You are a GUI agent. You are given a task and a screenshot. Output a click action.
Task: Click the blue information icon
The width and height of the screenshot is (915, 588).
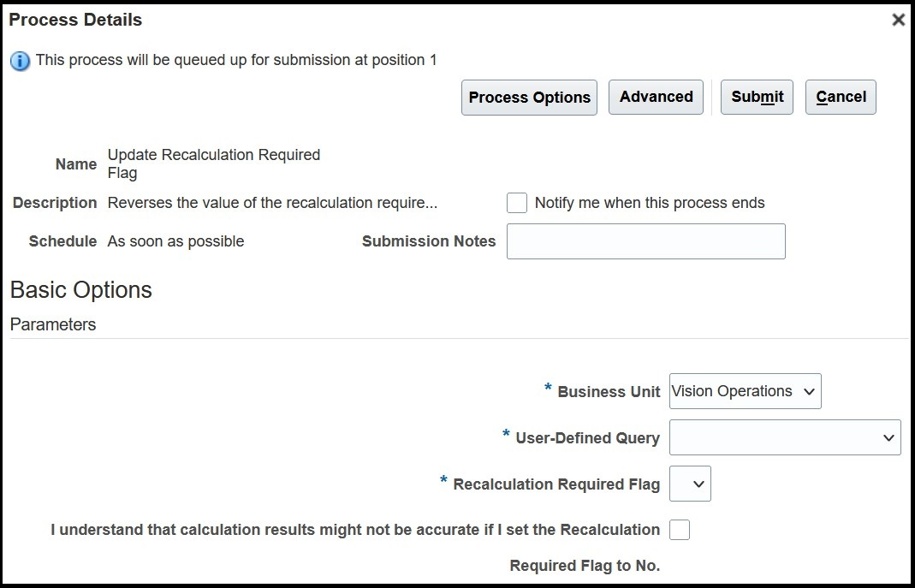[21, 61]
